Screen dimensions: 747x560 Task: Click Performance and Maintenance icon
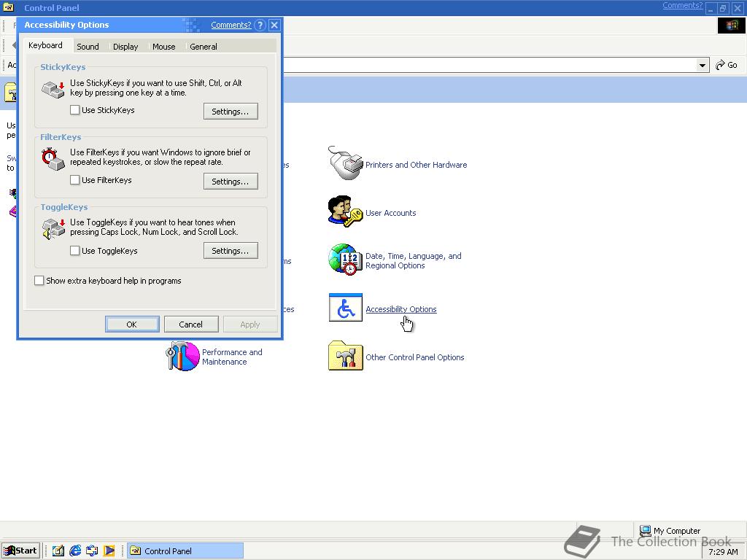point(182,356)
